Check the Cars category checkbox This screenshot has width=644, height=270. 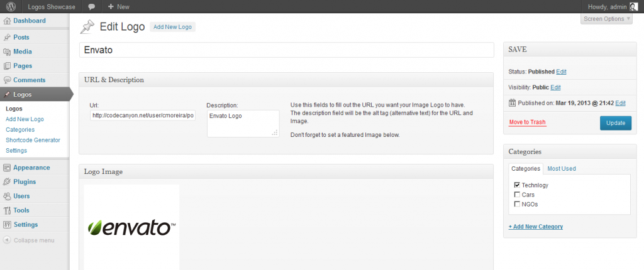click(x=517, y=195)
